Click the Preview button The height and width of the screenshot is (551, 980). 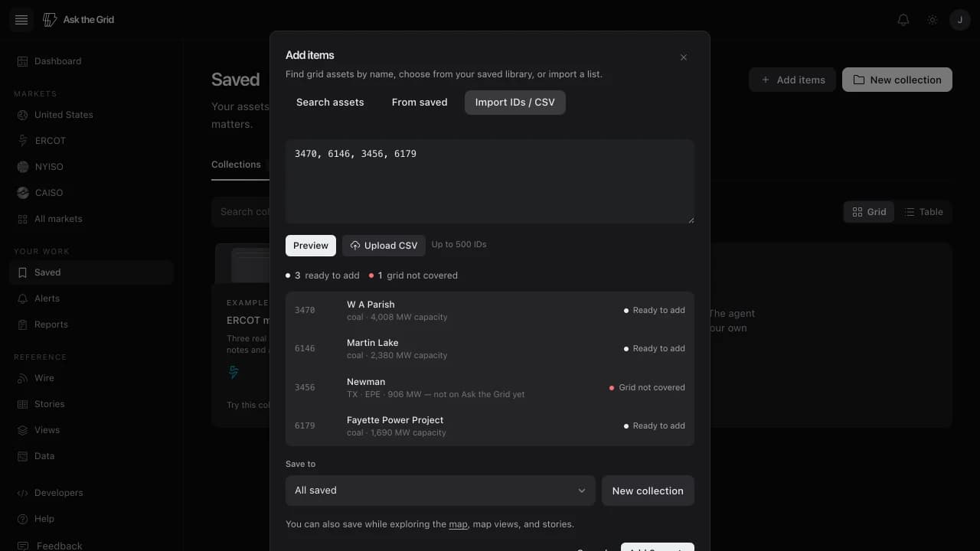coord(311,246)
